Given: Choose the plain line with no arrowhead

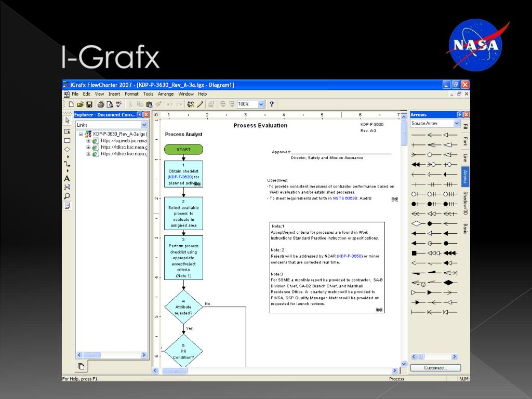Looking at the screenshot, I should [x=418, y=135].
